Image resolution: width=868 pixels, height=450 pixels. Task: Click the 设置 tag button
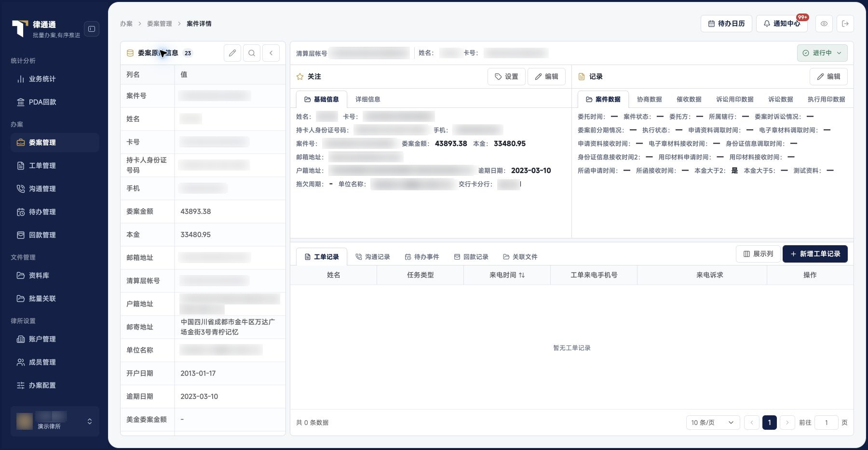[x=506, y=77]
